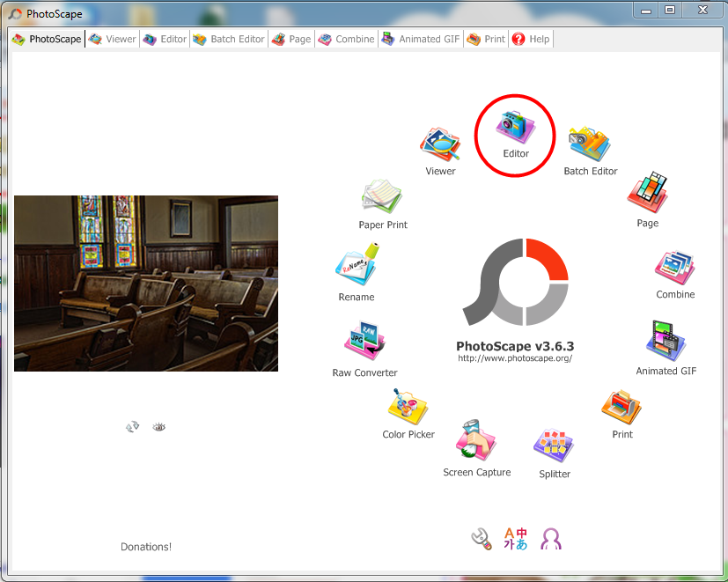The height and width of the screenshot is (582, 728).
Task: Click the PhotoScape logo in the center
Action: pyautogui.click(x=515, y=283)
